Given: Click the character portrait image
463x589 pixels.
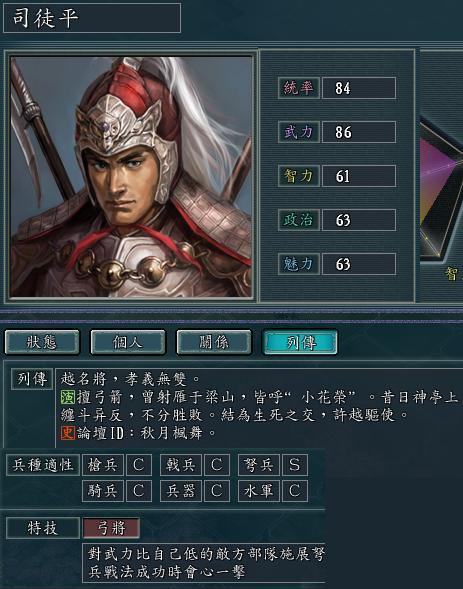Looking at the screenshot, I should (x=131, y=177).
